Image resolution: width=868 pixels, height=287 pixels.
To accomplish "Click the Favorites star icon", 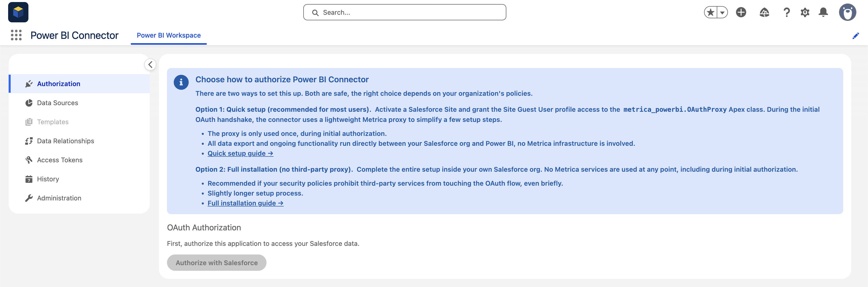I will (x=710, y=12).
